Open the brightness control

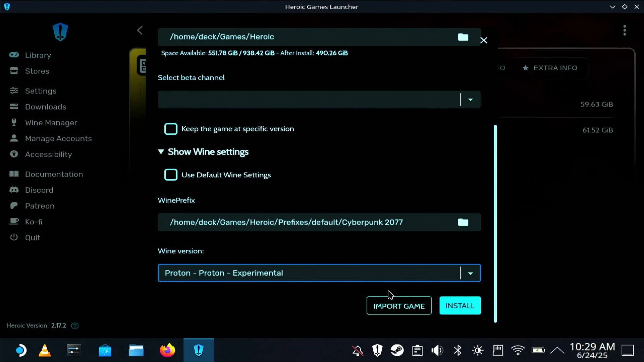(478, 351)
